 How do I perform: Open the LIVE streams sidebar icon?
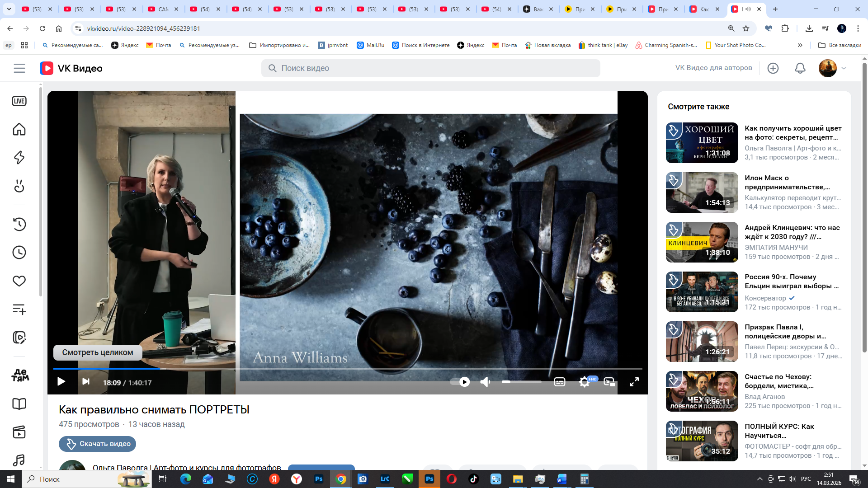[19, 101]
